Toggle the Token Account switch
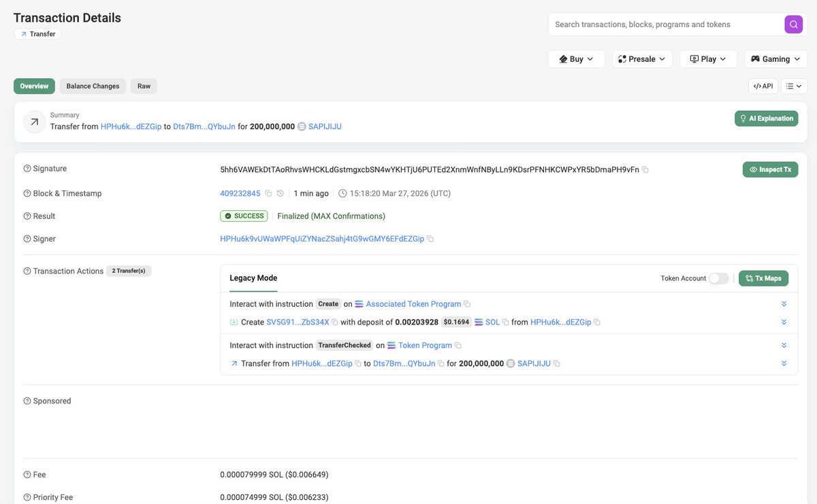 (719, 278)
